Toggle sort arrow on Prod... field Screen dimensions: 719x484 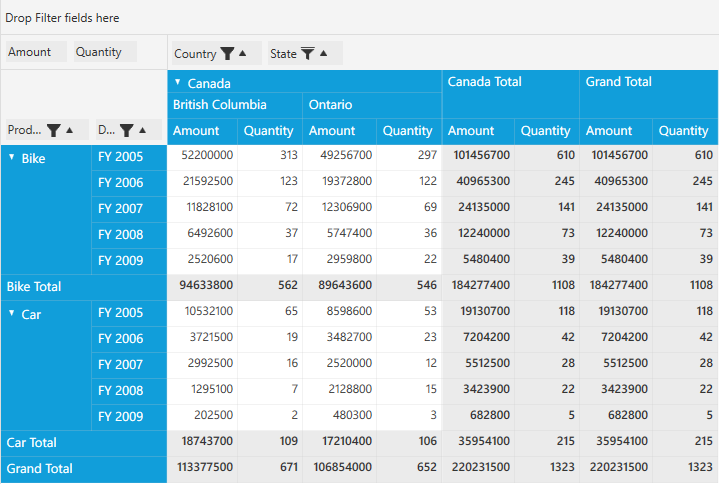tap(69, 130)
